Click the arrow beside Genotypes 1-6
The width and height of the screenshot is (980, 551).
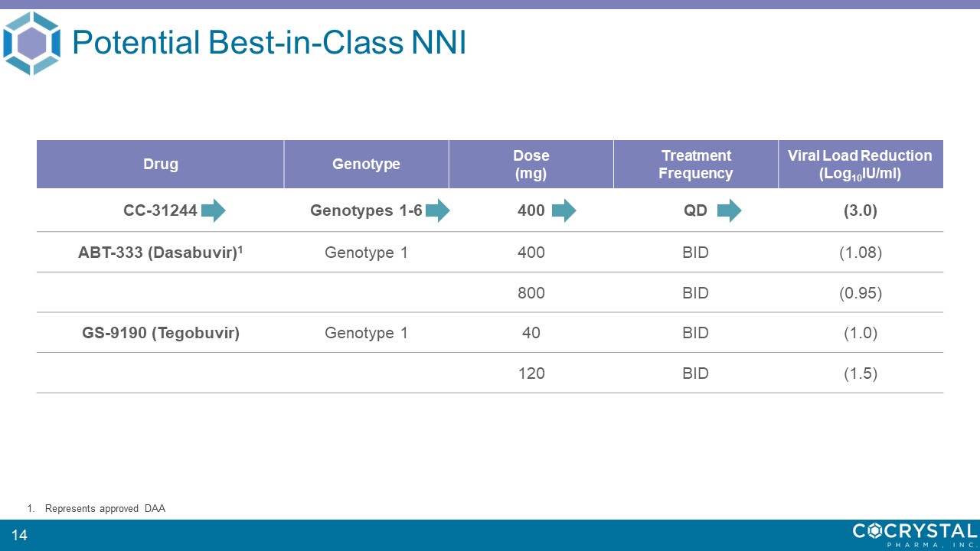point(437,210)
